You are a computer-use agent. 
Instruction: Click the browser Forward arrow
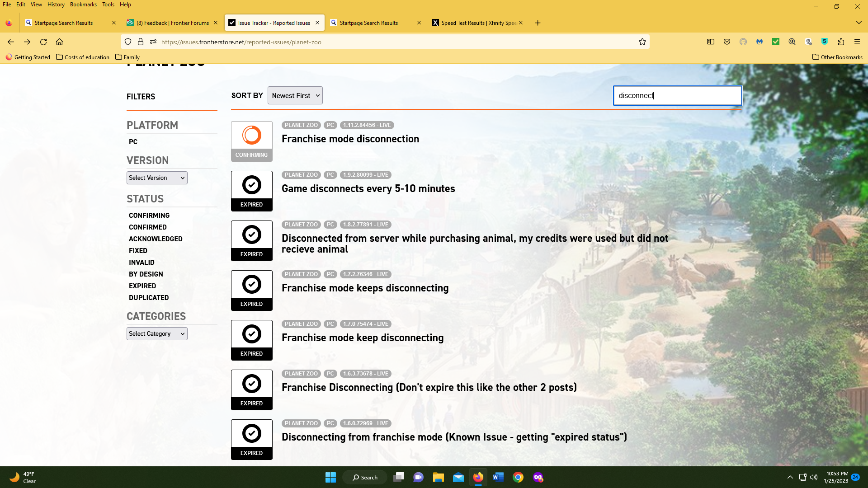click(27, 42)
